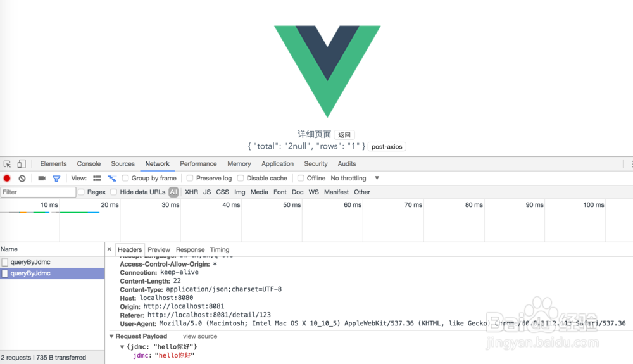
Task: Filter requests by JS
Action: [207, 192]
